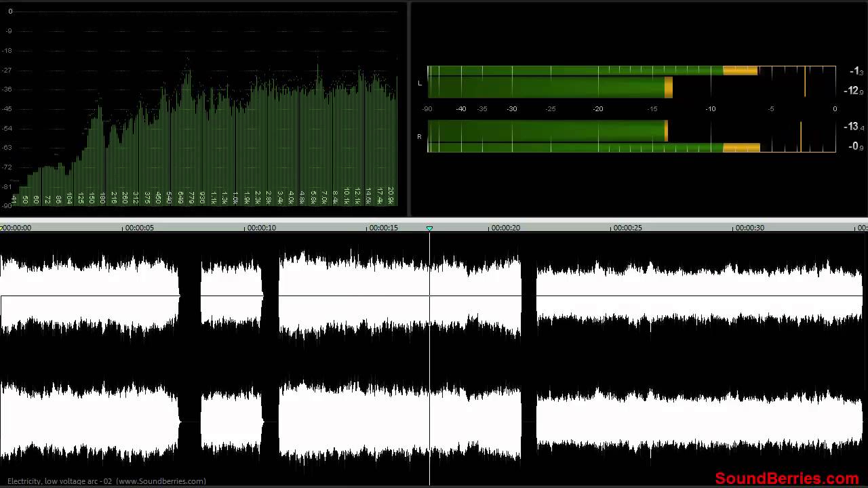Screen dimensions: 868x488
Task: Click the -20 mark on the meter scale
Action: [x=598, y=109]
